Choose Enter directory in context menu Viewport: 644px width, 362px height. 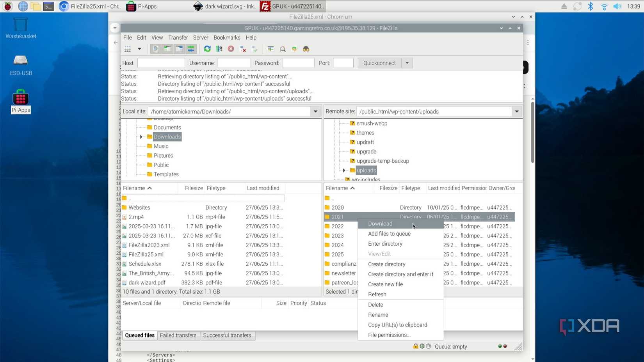coord(400,244)
